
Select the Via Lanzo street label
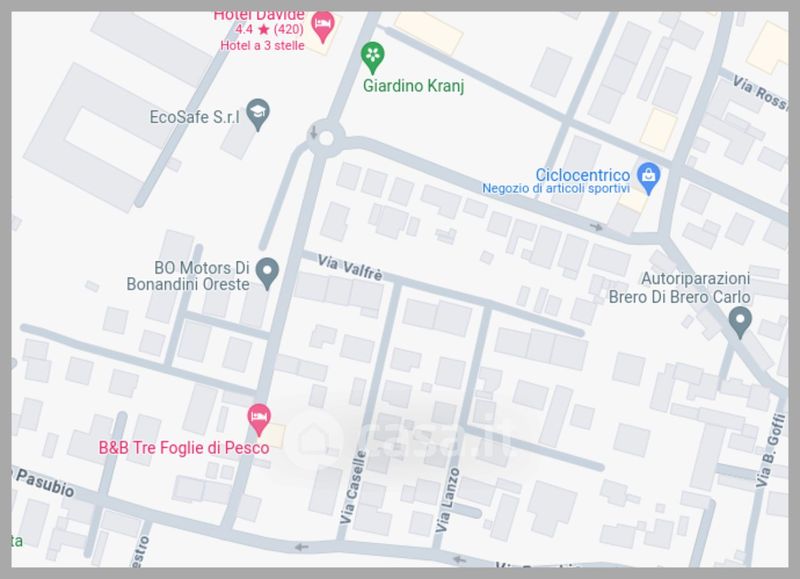pyautogui.click(x=447, y=501)
